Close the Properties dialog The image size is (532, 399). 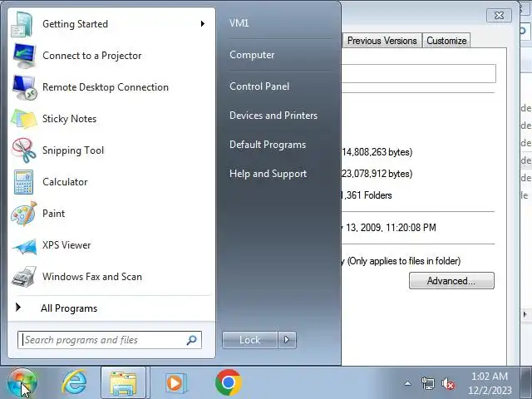(499, 16)
